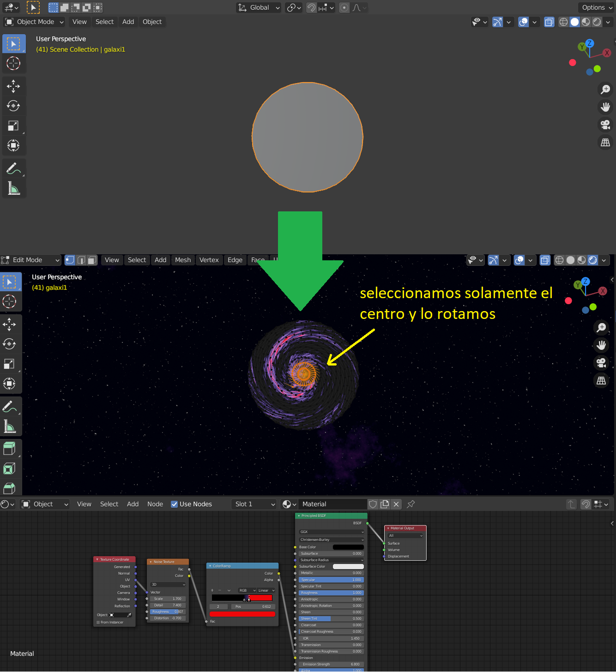This screenshot has width=616, height=672.
Task: Click camera view icon in Edit Mode viewport
Action: [601, 363]
